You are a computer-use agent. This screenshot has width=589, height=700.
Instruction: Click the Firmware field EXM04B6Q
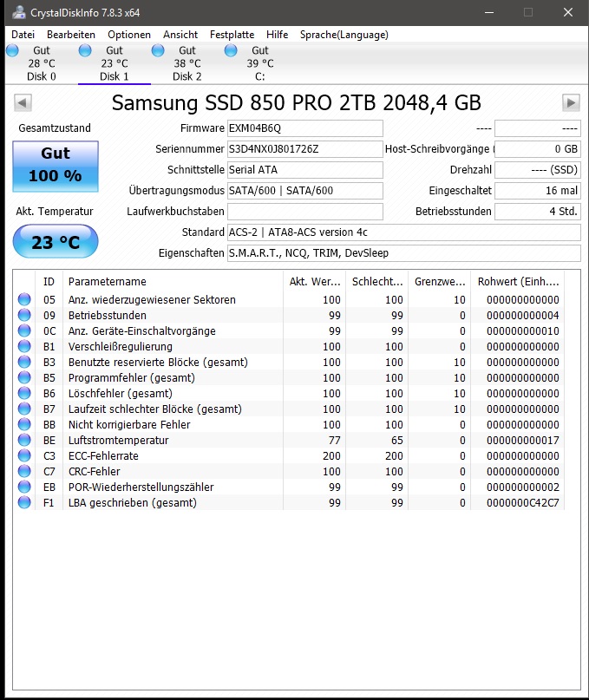point(305,128)
